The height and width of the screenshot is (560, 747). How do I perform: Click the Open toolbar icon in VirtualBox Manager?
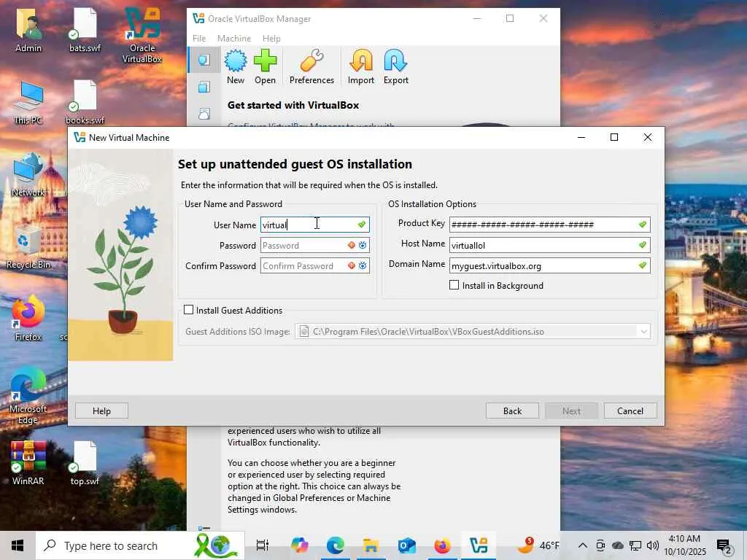click(x=265, y=67)
